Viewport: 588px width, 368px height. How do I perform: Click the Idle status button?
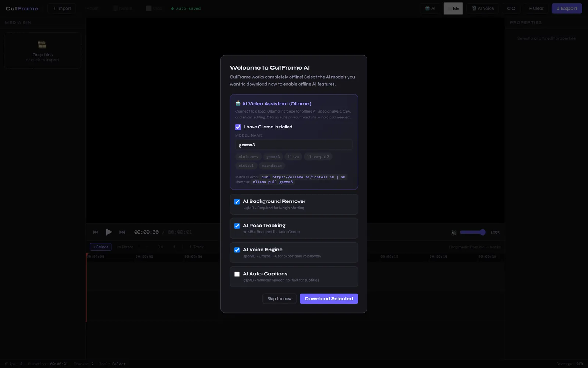coord(453,8)
